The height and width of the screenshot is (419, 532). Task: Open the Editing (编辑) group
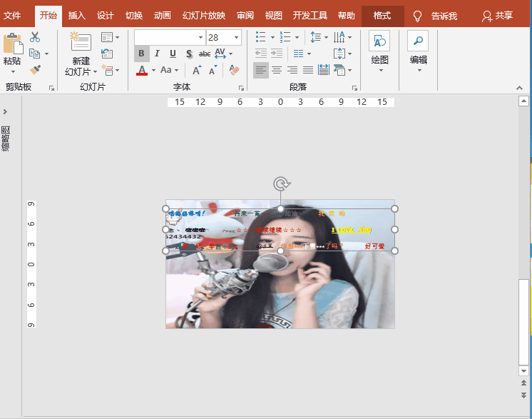[418, 51]
